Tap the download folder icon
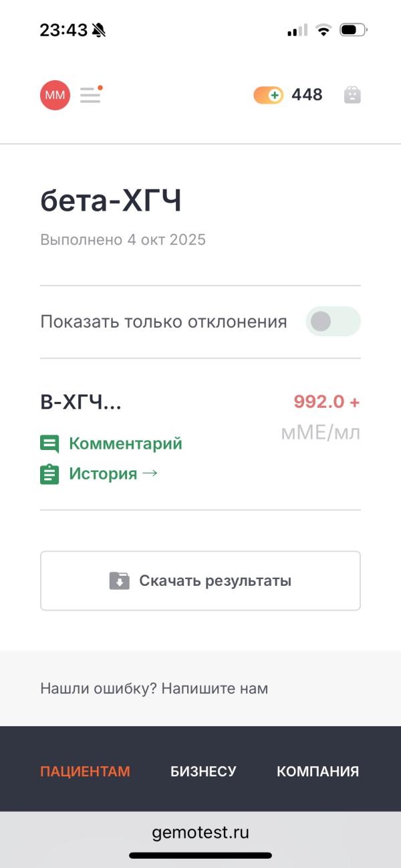The height and width of the screenshot is (868, 401). point(119,580)
